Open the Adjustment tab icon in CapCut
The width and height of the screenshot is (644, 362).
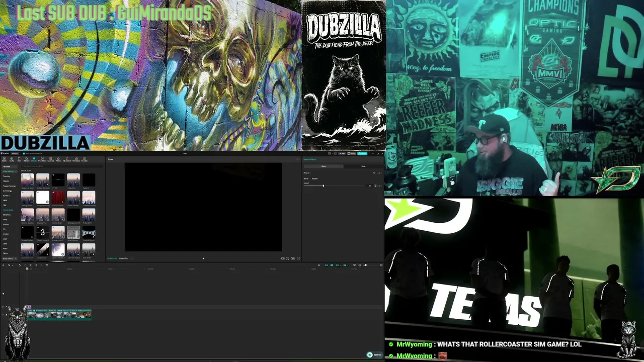[67, 159]
